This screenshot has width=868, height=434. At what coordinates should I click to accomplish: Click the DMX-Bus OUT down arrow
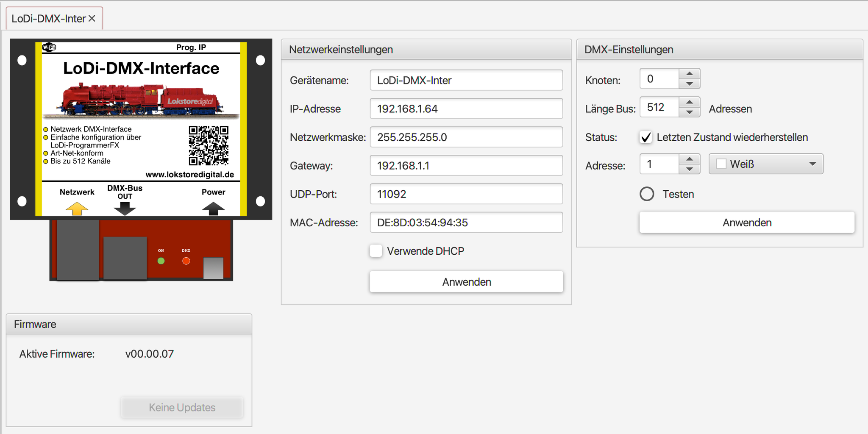pos(125,209)
